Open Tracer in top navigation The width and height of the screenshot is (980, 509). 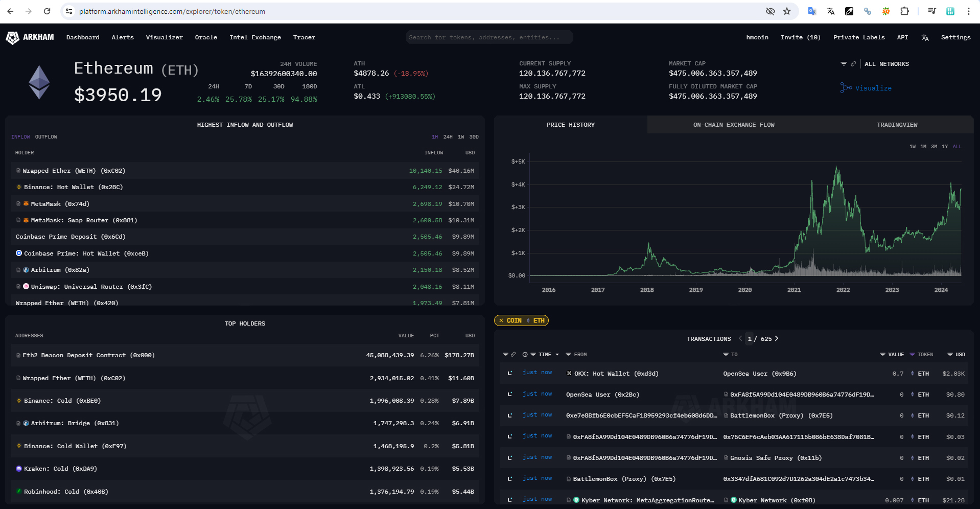coord(304,37)
